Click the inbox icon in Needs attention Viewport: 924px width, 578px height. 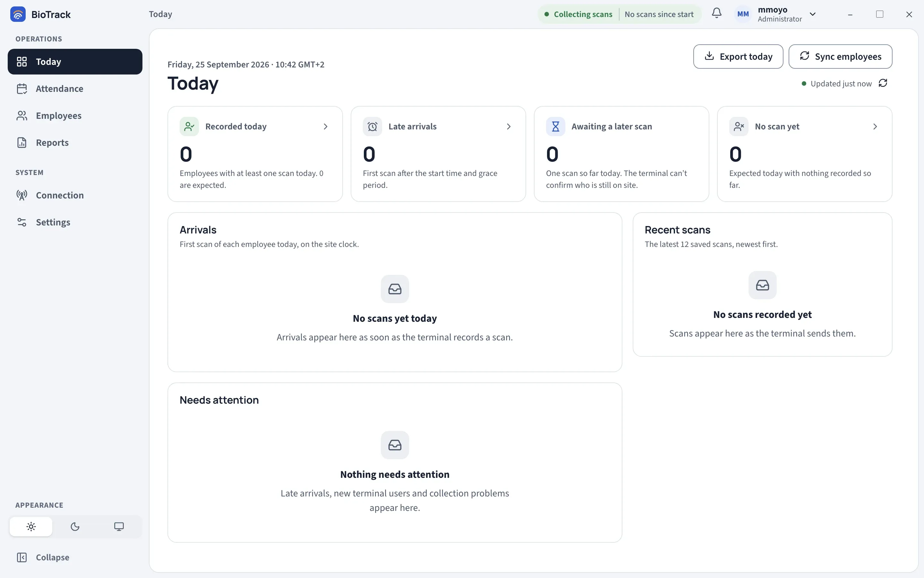tap(395, 445)
